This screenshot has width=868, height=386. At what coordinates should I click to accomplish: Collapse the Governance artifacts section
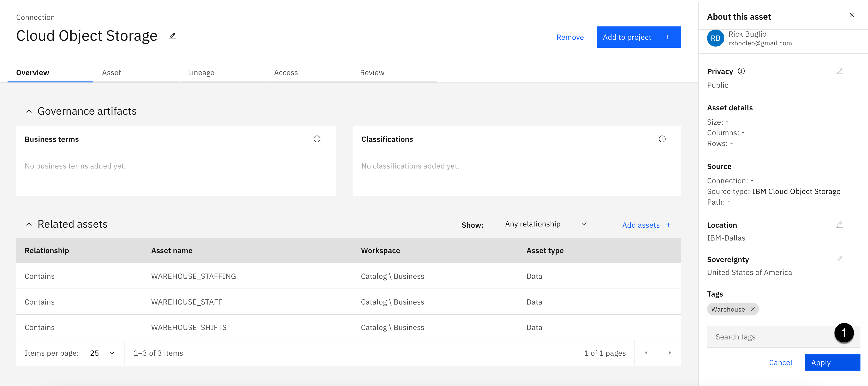29,111
